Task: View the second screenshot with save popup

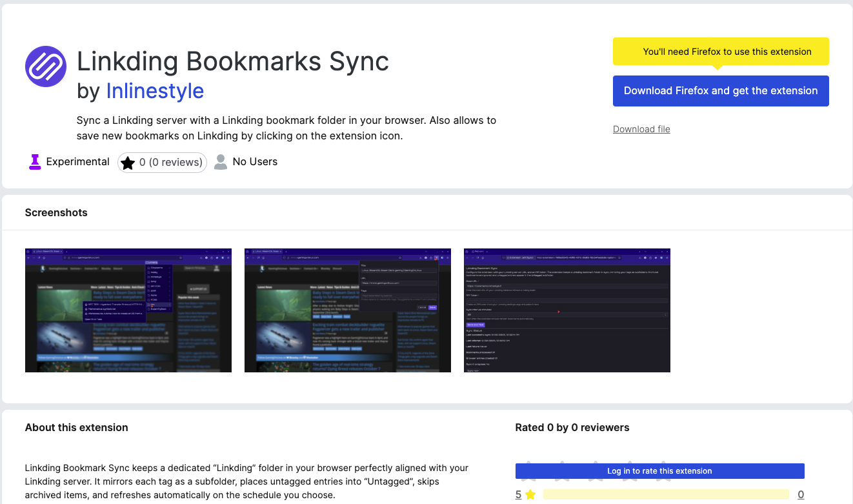Action: tap(347, 310)
